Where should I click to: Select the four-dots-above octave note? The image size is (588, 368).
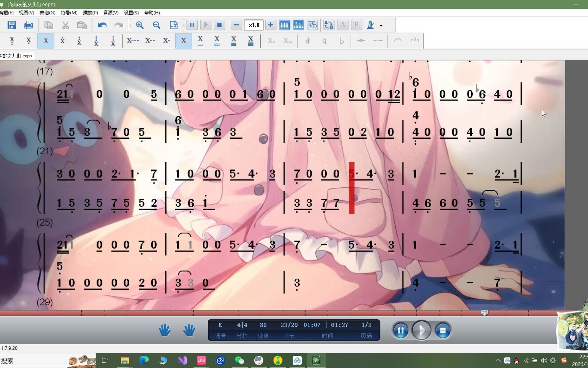(113, 41)
